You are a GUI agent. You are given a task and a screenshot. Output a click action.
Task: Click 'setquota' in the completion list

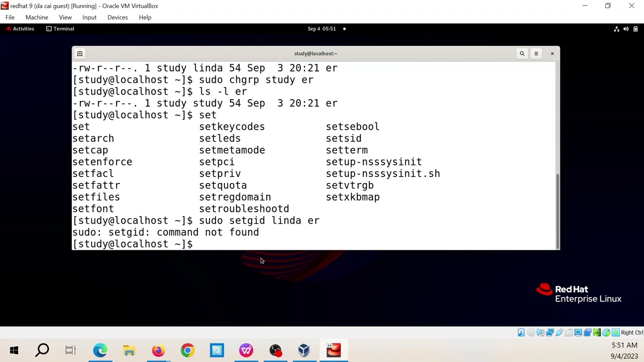223,186
